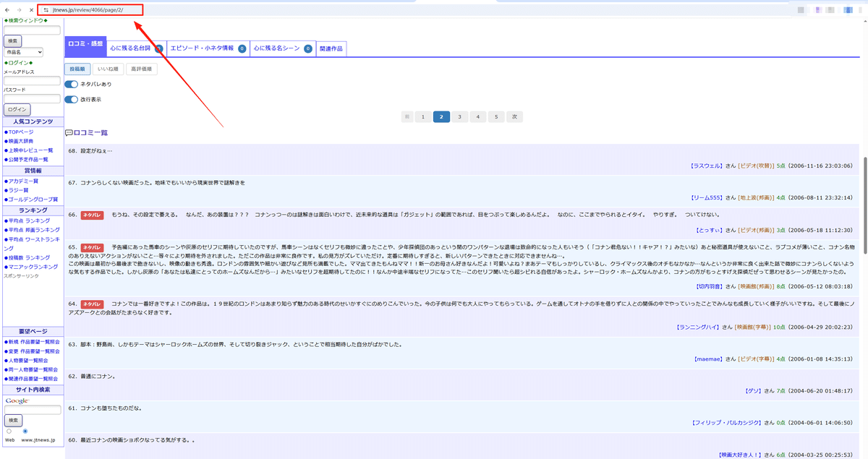The image size is (868, 459).
Task: Open reviewer 【リーム555】 profile link
Action: click(707, 197)
